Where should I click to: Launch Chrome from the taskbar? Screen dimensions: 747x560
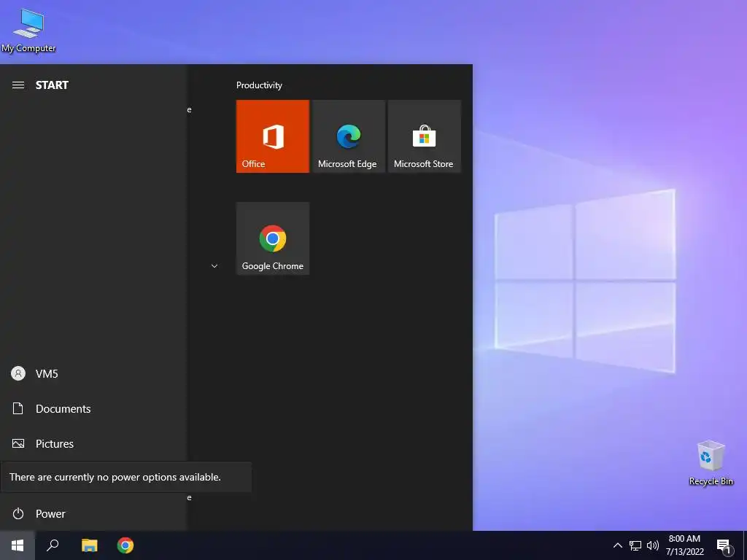125,545
